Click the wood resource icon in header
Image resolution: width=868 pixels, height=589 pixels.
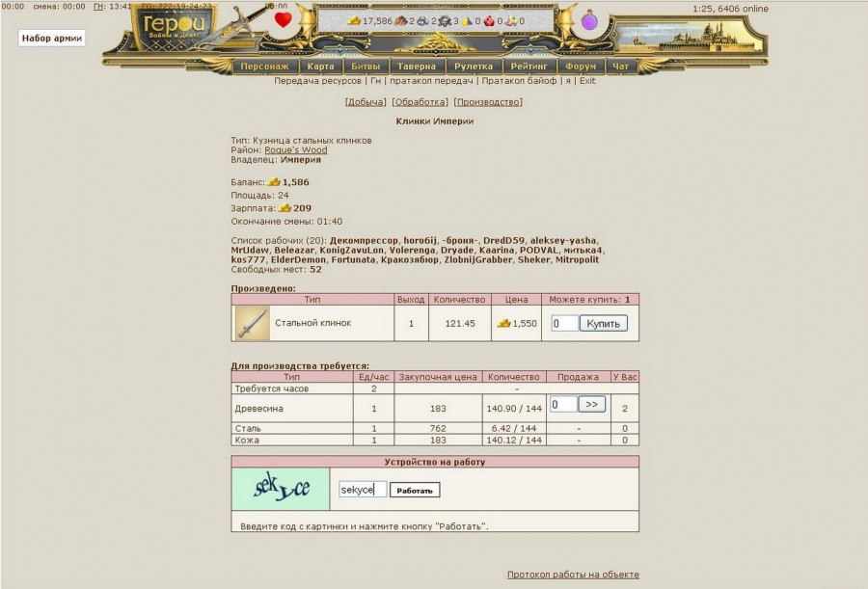click(400, 21)
